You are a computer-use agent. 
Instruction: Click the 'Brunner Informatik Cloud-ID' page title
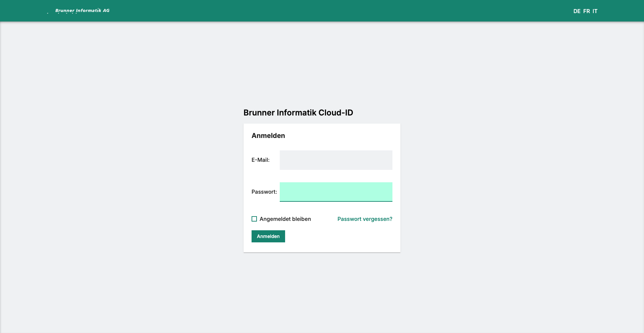298,113
